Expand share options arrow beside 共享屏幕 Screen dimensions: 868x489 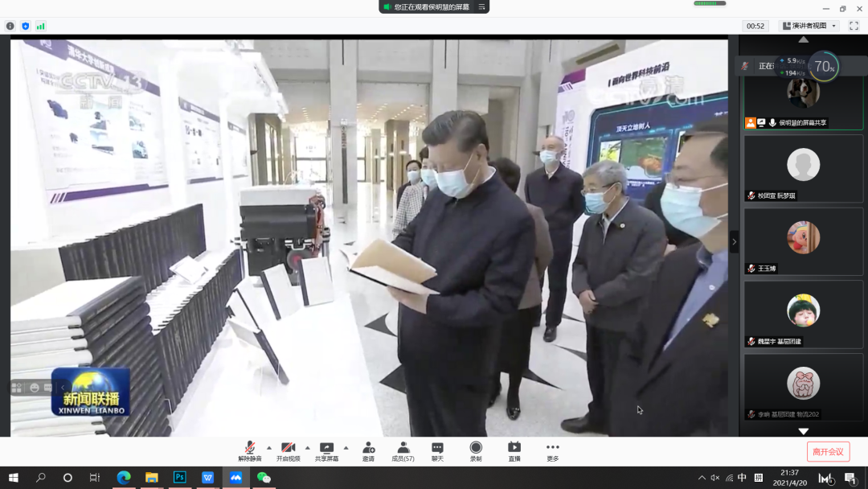[x=346, y=448]
